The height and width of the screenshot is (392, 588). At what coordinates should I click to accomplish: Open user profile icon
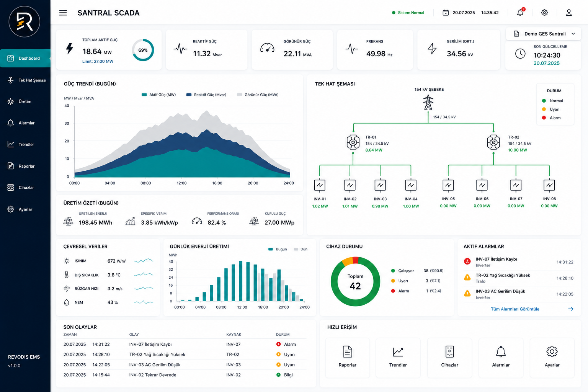[x=569, y=13]
